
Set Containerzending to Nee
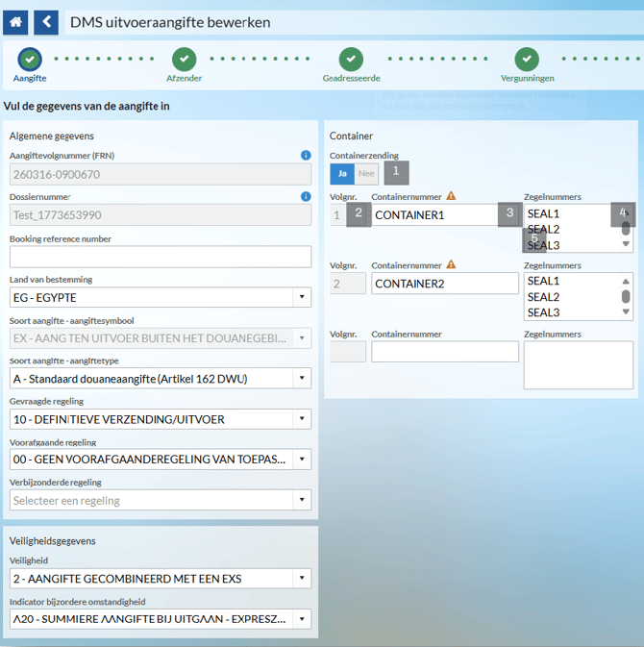366,174
